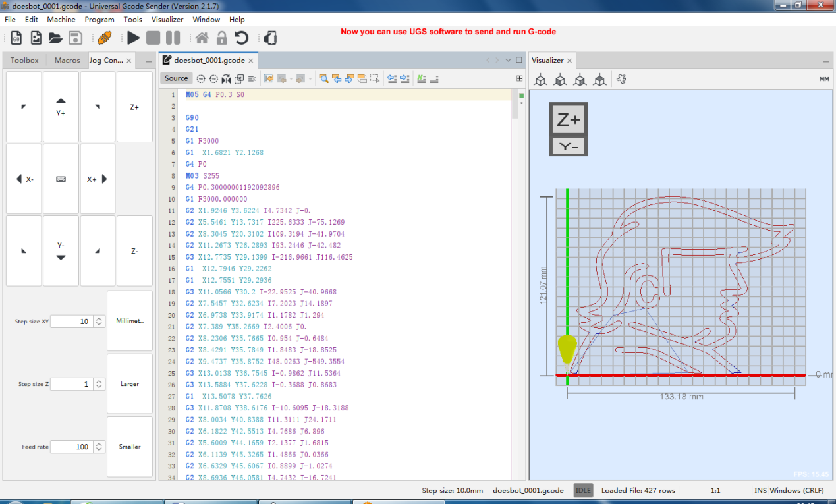Click the orange Connect plug icon
This screenshot has width=836, height=504.
pos(104,38)
